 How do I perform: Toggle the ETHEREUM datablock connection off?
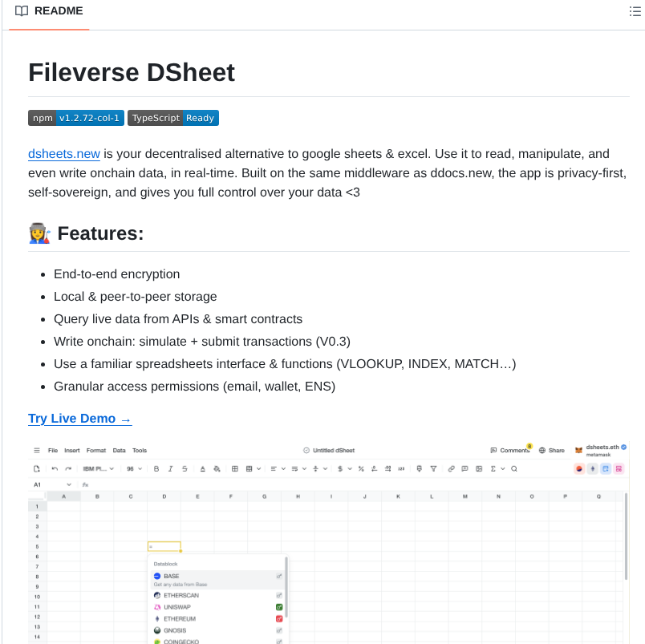click(x=278, y=619)
